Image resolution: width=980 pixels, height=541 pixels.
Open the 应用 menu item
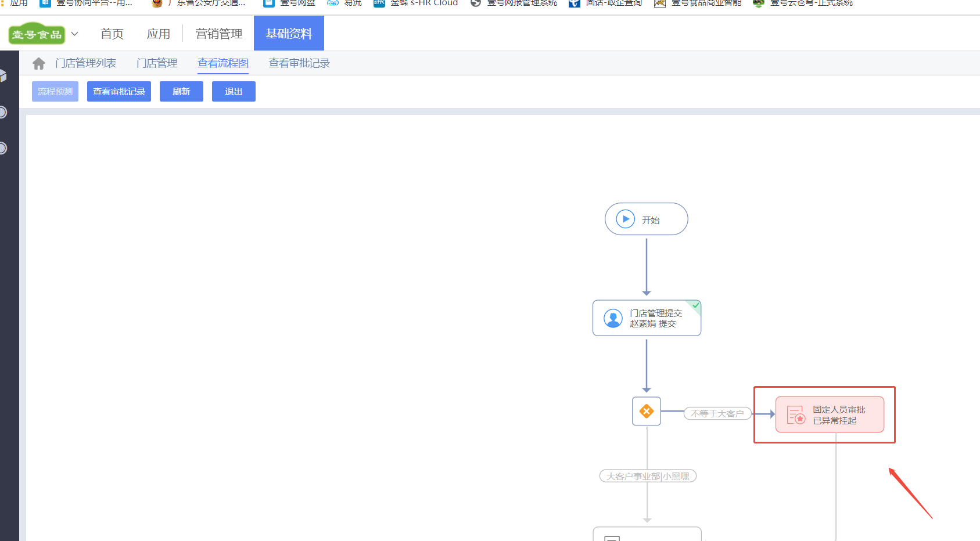(x=158, y=34)
